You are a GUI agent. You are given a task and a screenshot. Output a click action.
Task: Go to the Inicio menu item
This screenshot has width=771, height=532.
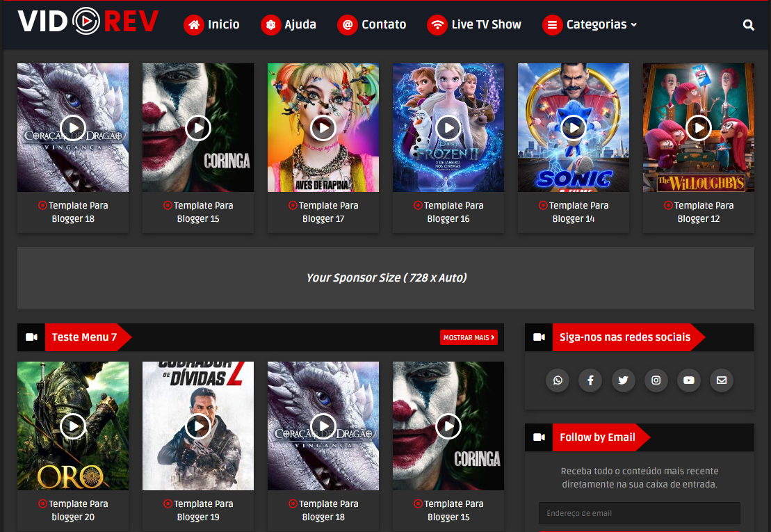click(x=223, y=24)
